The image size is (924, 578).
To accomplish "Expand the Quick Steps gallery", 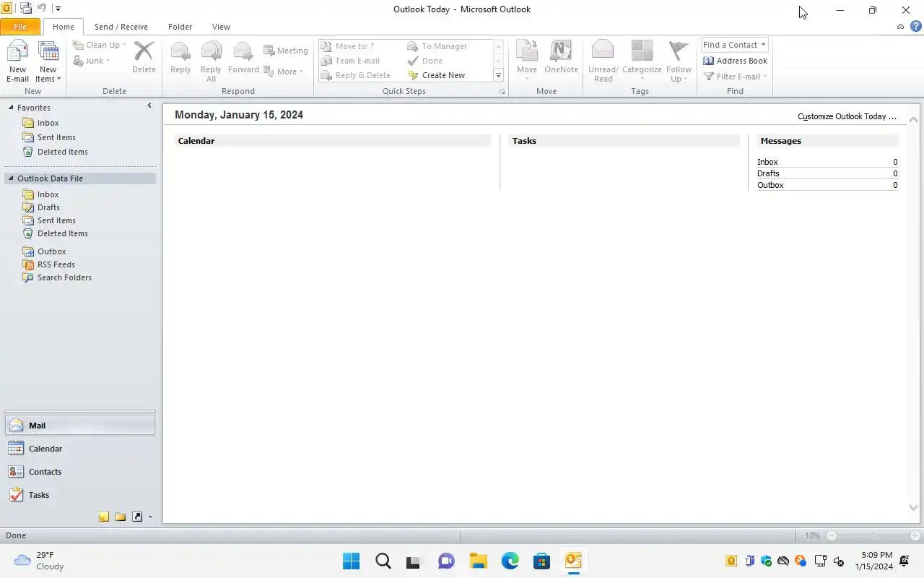I will point(498,75).
